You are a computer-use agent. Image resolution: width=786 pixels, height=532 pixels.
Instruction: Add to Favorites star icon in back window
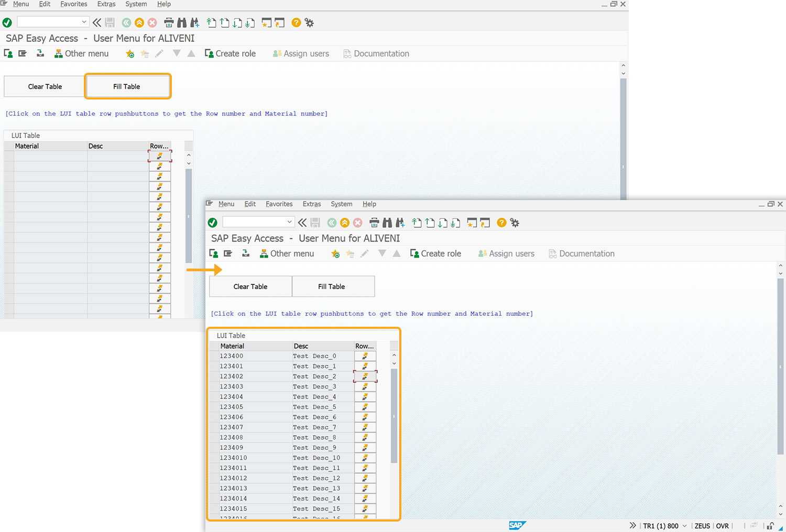pos(130,53)
